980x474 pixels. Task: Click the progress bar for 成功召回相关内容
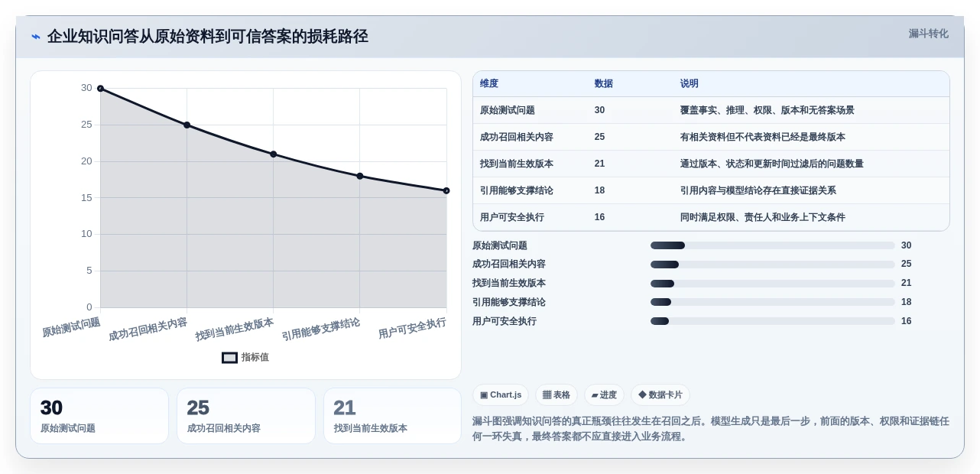click(773, 265)
